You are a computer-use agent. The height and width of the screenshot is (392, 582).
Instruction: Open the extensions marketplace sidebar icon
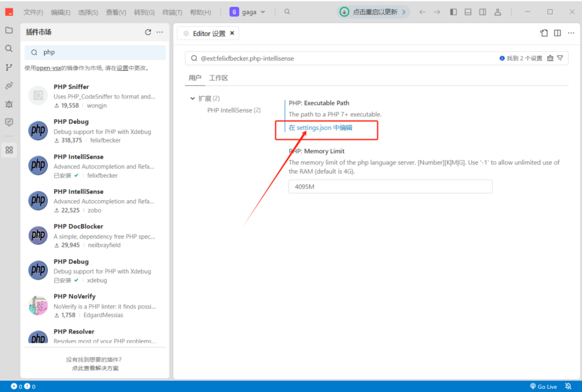[9, 150]
